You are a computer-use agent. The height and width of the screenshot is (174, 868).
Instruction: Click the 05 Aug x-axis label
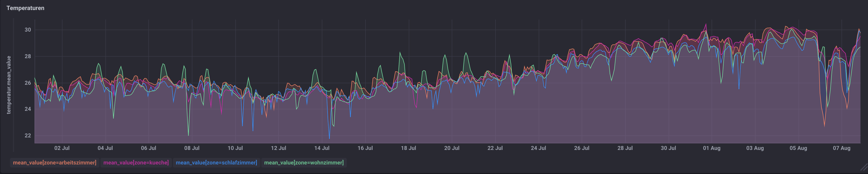[x=798, y=148]
